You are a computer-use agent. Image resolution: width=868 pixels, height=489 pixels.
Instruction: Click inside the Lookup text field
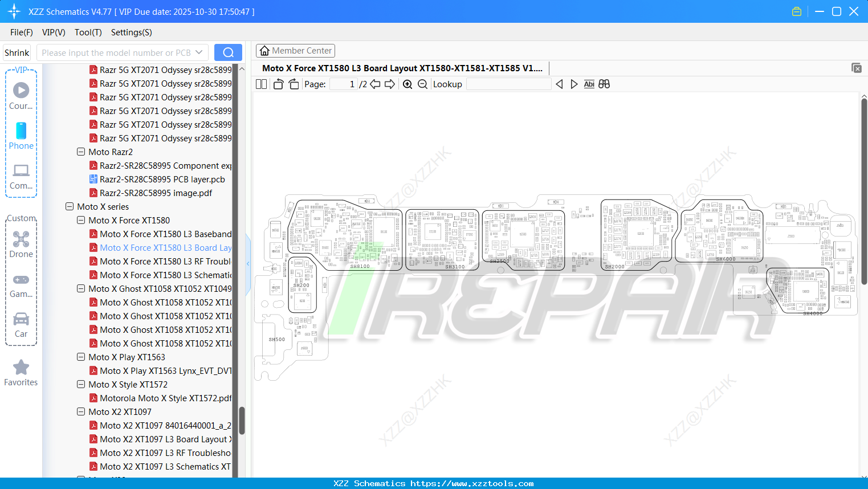(x=509, y=84)
